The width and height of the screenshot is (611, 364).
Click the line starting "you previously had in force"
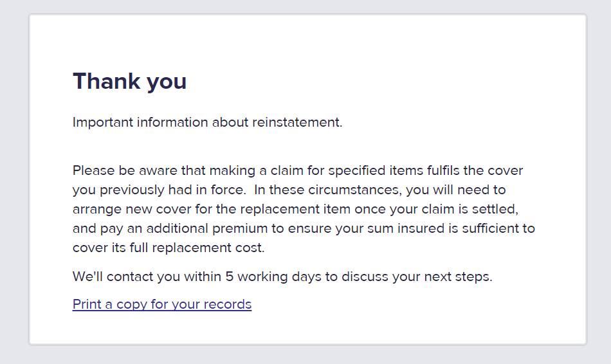click(x=289, y=190)
